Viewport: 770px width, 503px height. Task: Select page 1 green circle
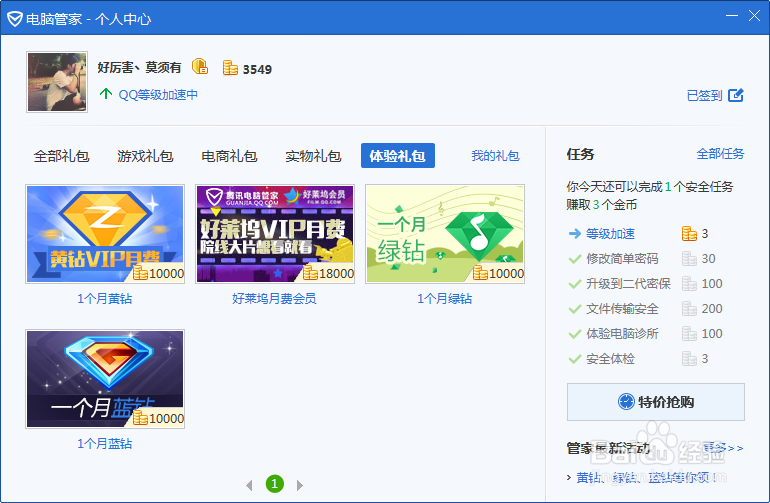[x=275, y=484]
